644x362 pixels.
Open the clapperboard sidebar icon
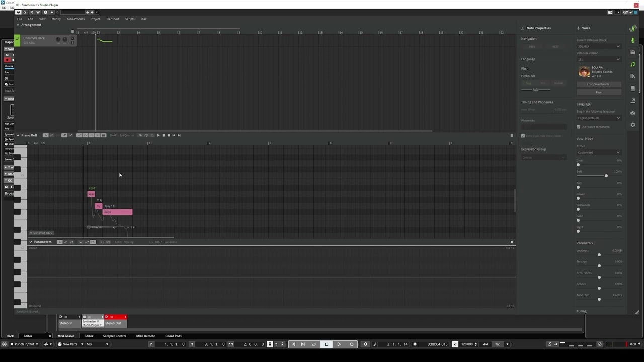pyautogui.click(x=633, y=52)
